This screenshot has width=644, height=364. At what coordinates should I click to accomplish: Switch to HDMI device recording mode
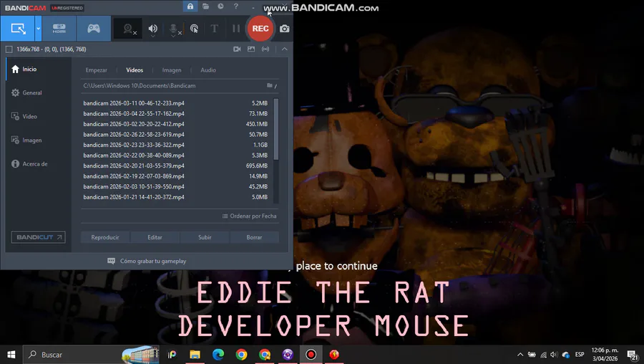pyautogui.click(x=59, y=29)
